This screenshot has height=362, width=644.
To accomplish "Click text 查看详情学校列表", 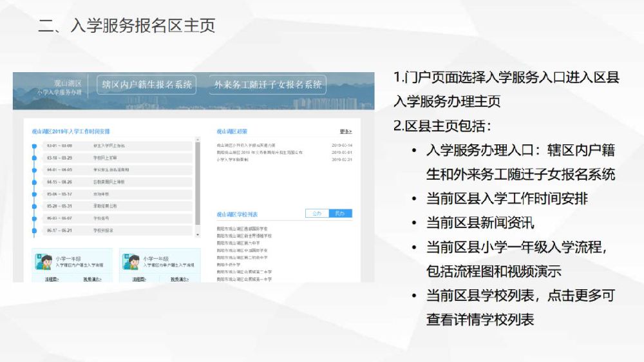I will tap(480, 319).
